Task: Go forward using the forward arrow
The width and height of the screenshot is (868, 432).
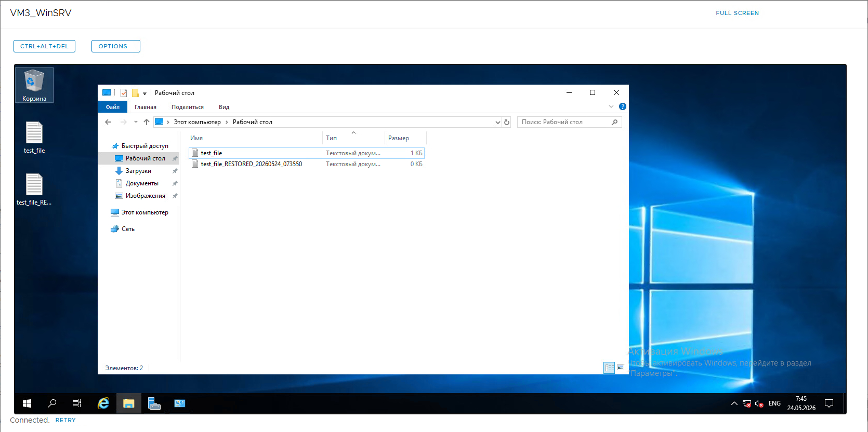Action: tap(124, 122)
